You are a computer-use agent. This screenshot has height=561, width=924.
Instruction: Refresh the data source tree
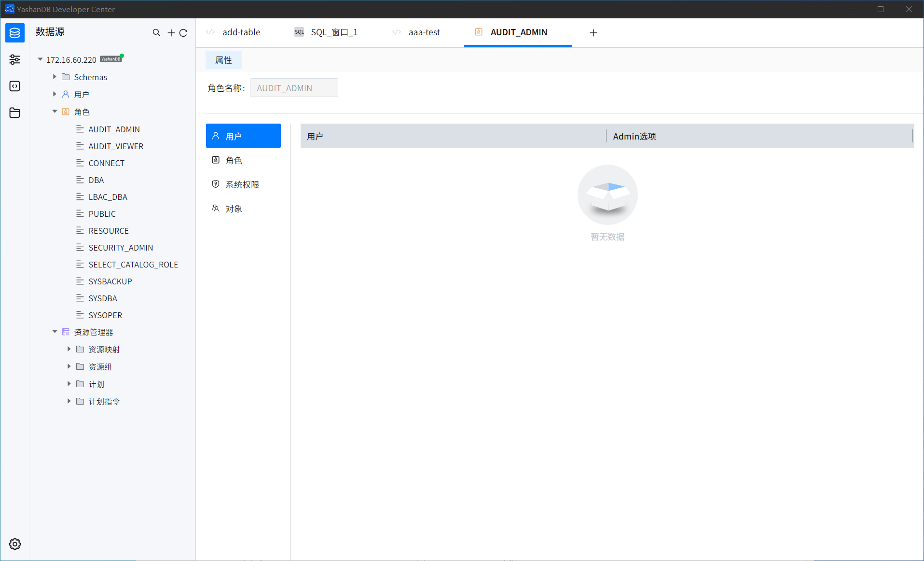coord(183,33)
